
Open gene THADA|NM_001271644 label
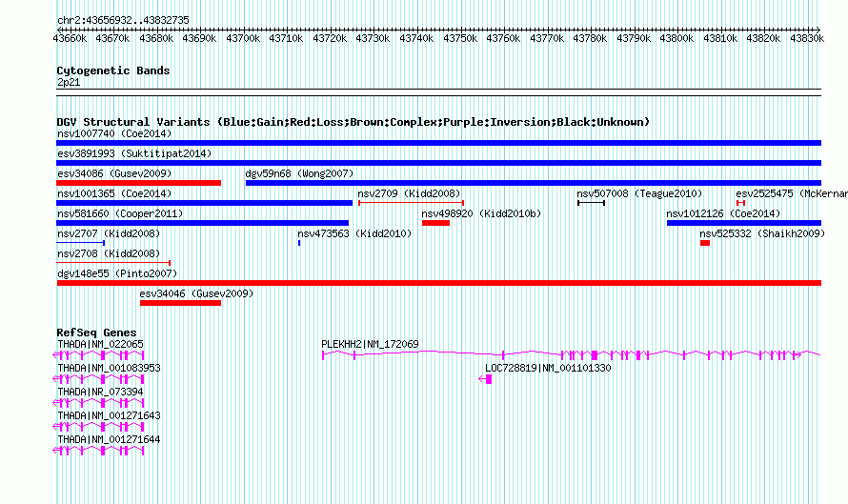[109, 439]
